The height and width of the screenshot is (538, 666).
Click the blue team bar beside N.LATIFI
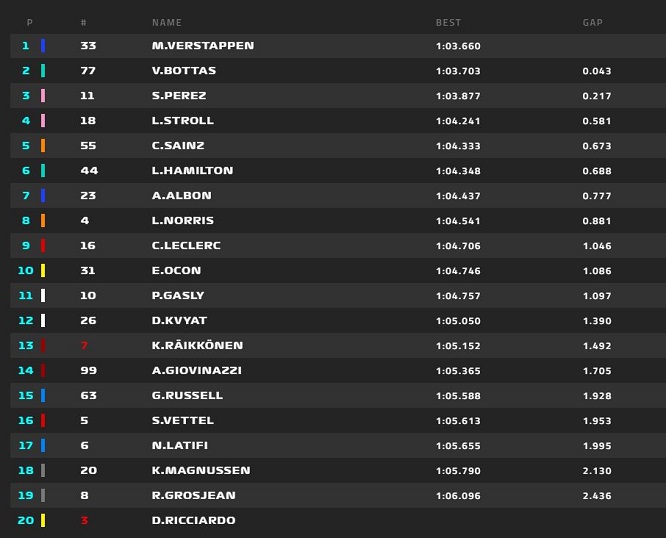43,445
